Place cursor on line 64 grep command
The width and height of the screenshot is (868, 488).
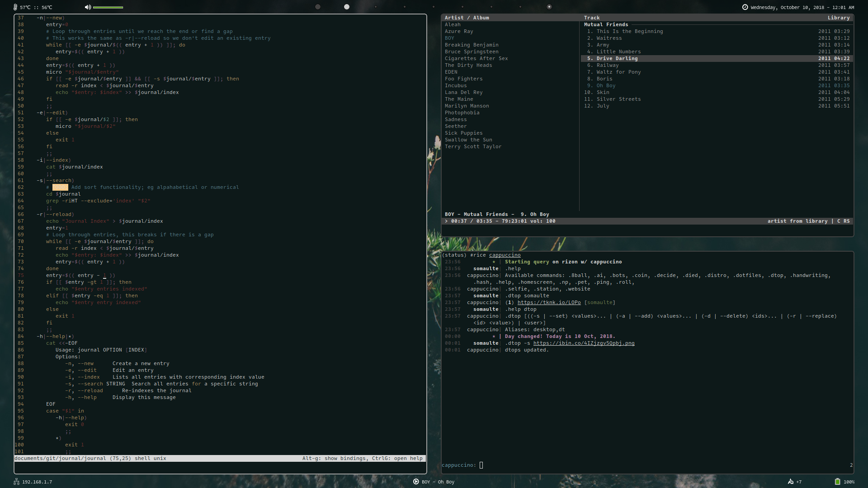tap(98, 201)
